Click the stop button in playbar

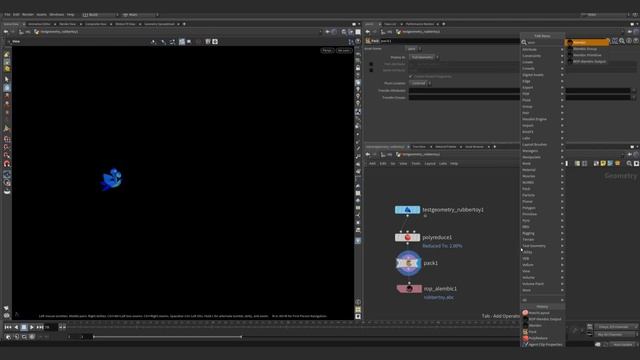[24, 327]
